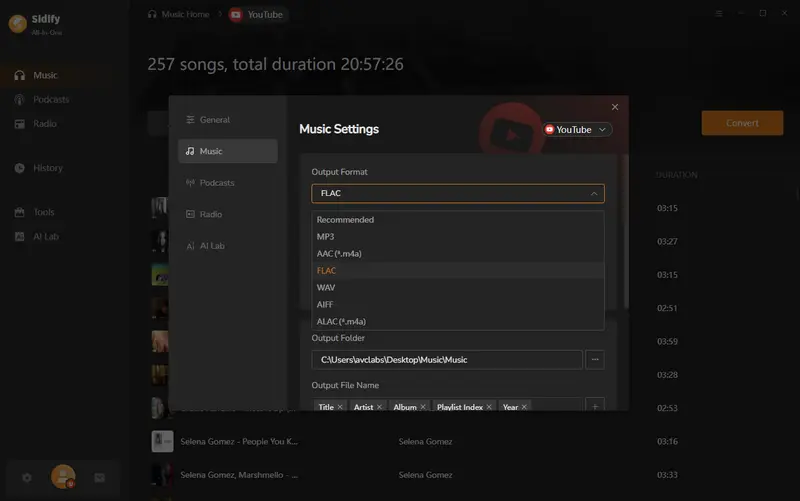Screen dimensions: 800x501
Task: Add a new output file name tag
Action: click(x=595, y=407)
